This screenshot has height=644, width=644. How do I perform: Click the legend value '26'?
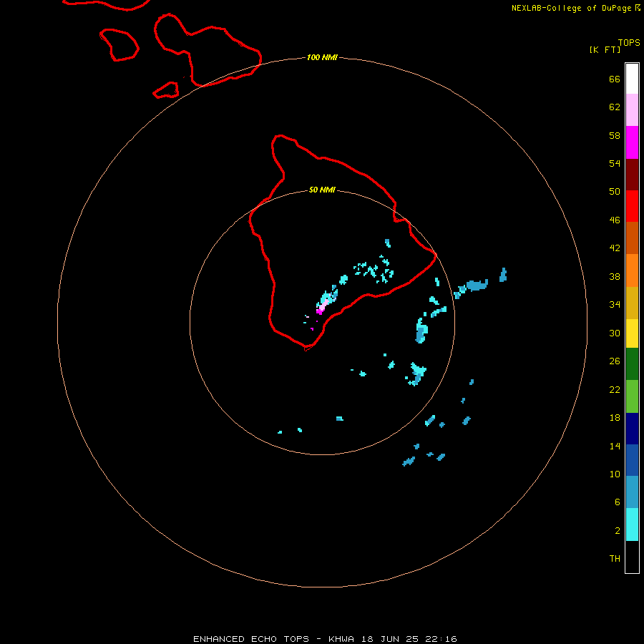tap(615, 361)
